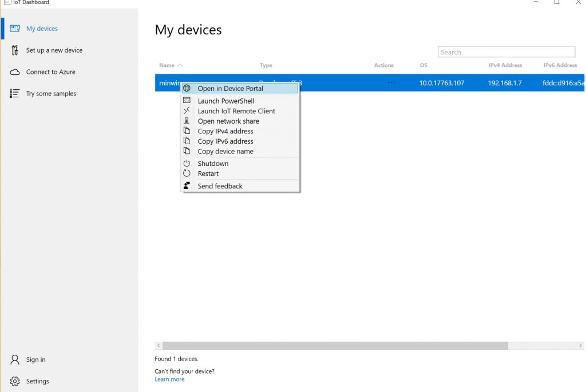Viewport: 586px width, 392px height.
Task: Click Sign in at sidebar bottom
Action: pos(35,359)
